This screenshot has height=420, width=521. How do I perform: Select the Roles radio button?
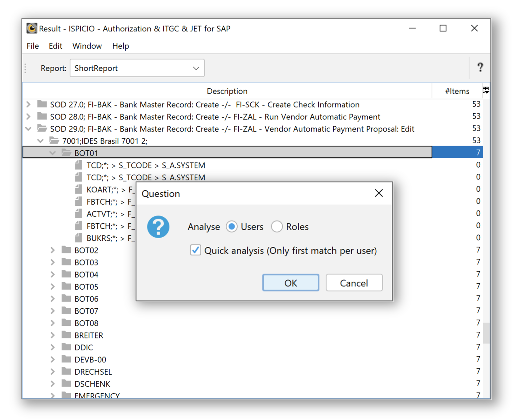tap(277, 227)
